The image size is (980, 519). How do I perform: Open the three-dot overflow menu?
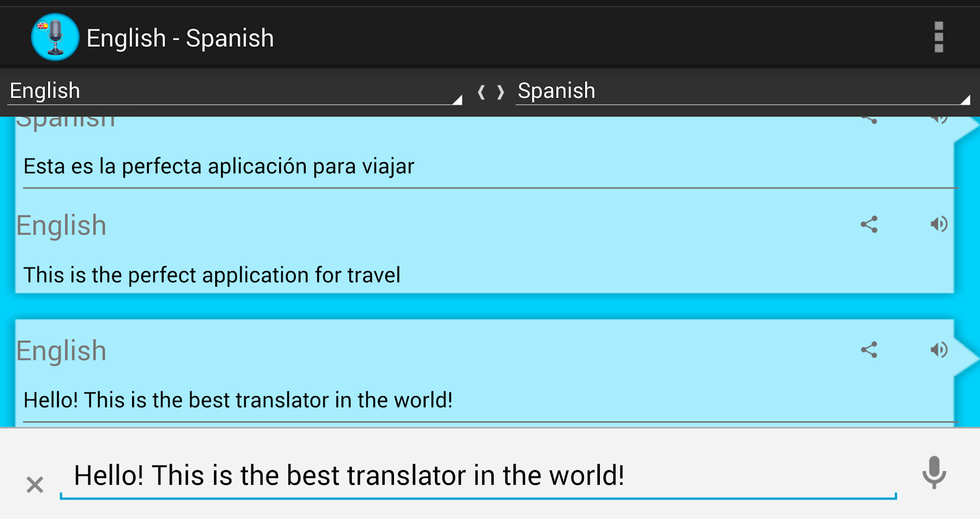click(938, 37)
